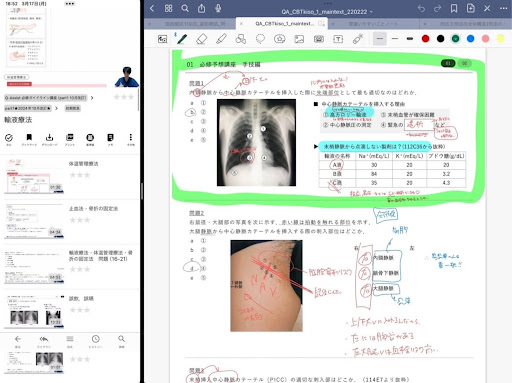The height and width of the screenshot is (383, 512).
Task: Activate the lasso selection tool
Action: [260, 39]
